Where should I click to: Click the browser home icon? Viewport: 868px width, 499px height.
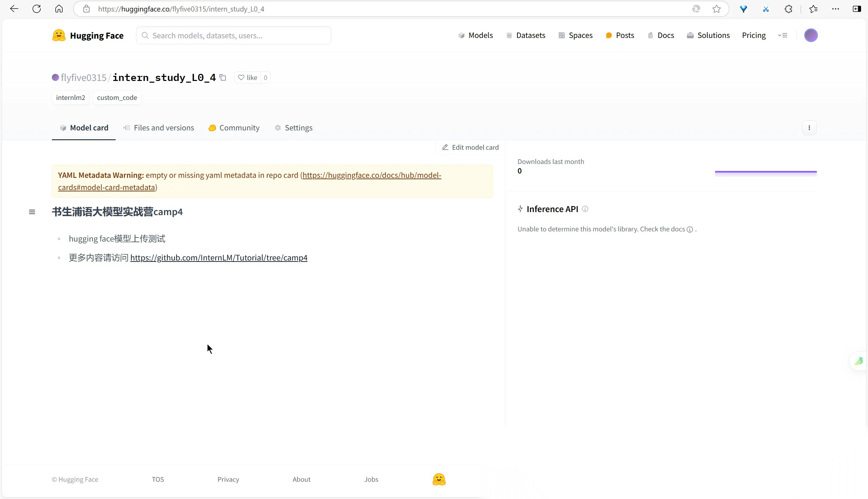click(59, 9)
